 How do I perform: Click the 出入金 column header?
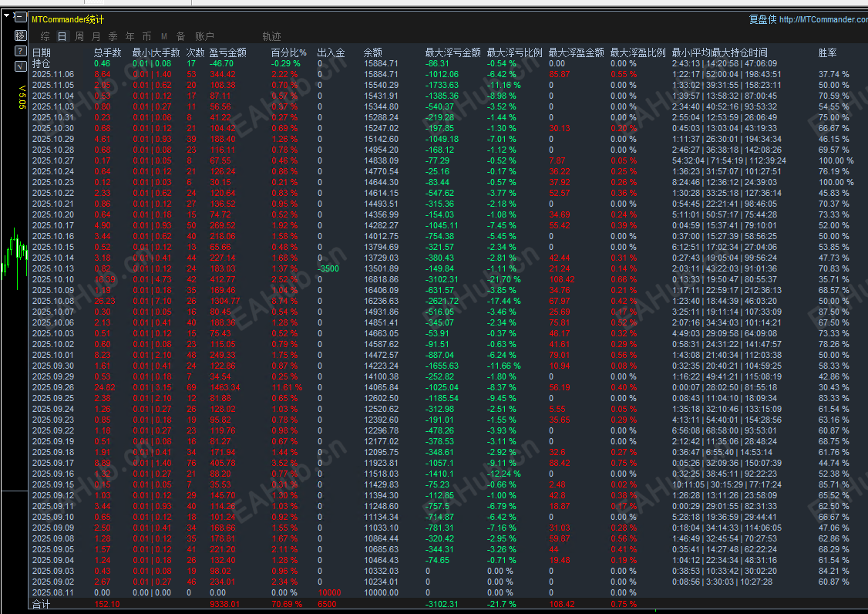[331, 52]
